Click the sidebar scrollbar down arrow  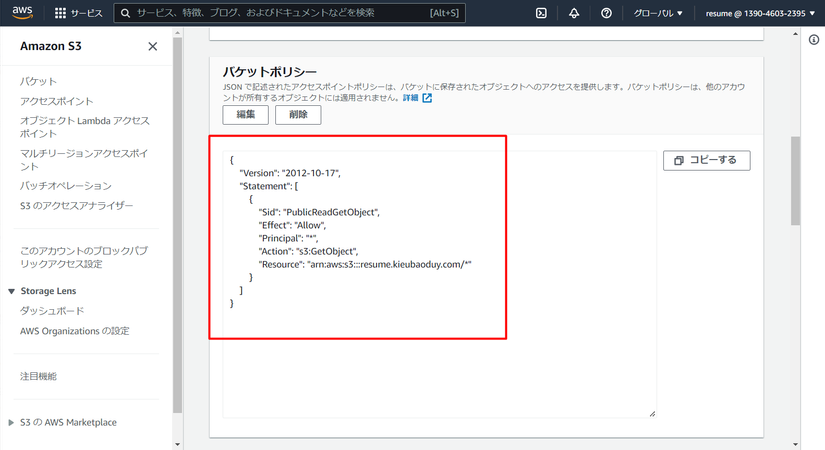[177, 445]
